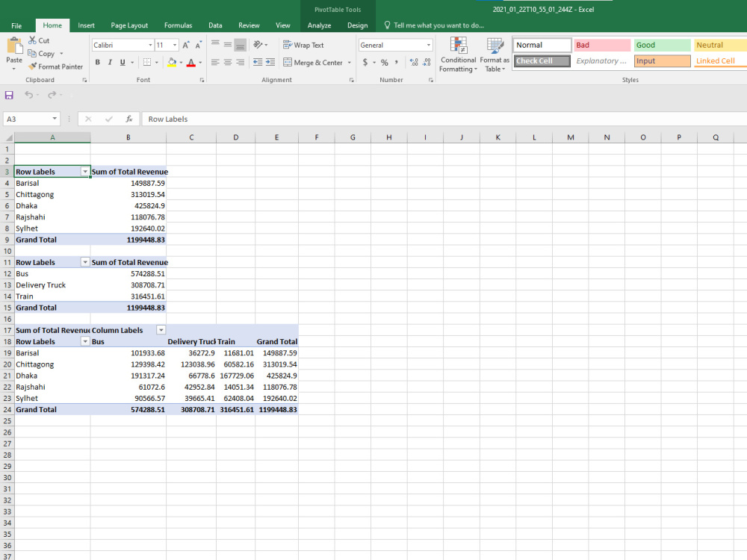The image size is (747, 560).
Task: Open the font size dropdown
Action: [175, 46]
